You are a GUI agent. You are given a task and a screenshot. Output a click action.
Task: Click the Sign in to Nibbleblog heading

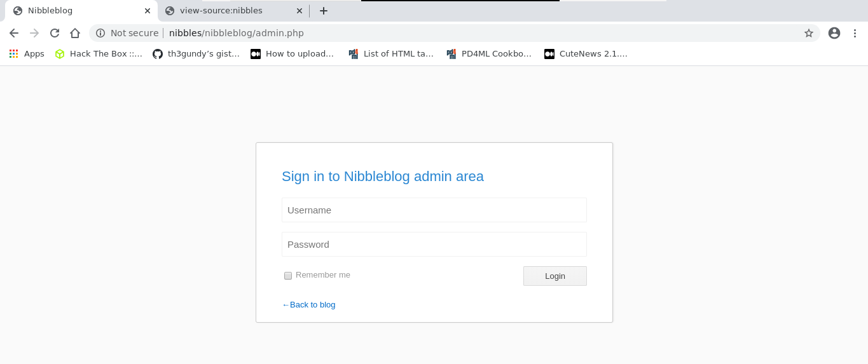(383, 177)
